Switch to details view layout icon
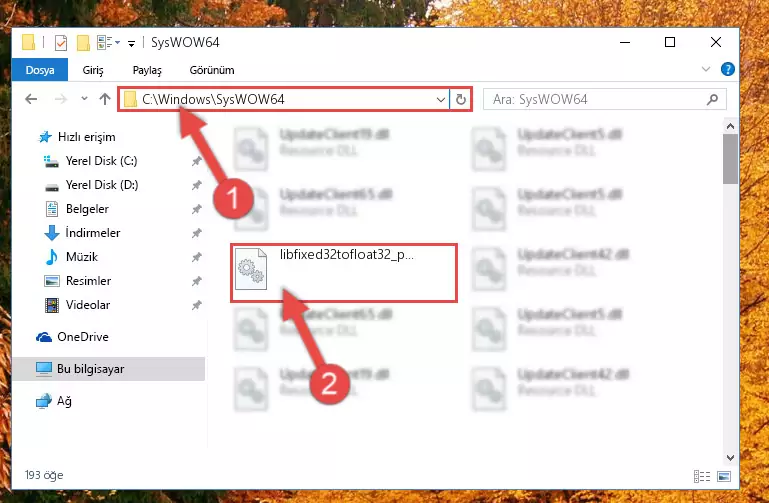Viewport: 769px width, 503px height. (702, 476)
